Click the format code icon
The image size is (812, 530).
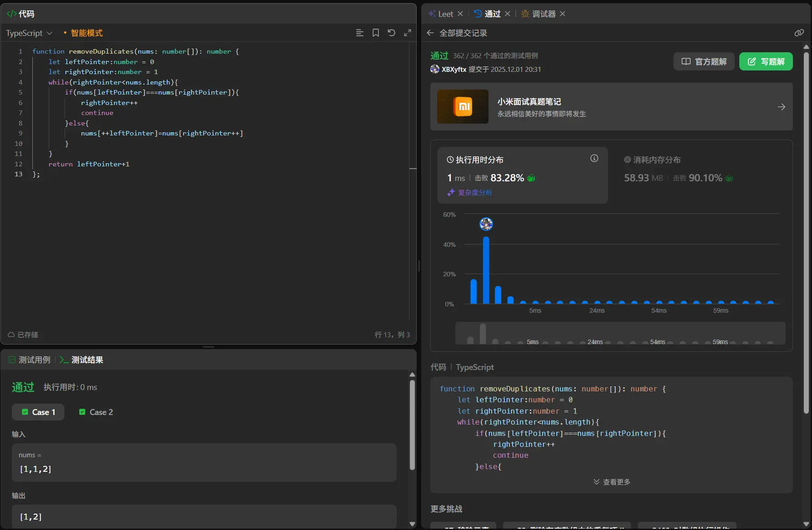(x=359, y=33)
